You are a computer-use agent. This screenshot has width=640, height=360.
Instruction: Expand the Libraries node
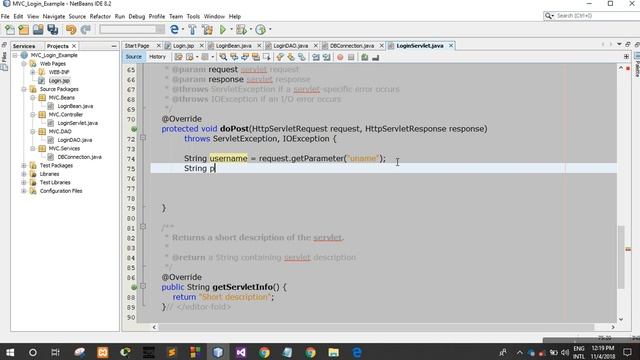[x=24, y=174]
